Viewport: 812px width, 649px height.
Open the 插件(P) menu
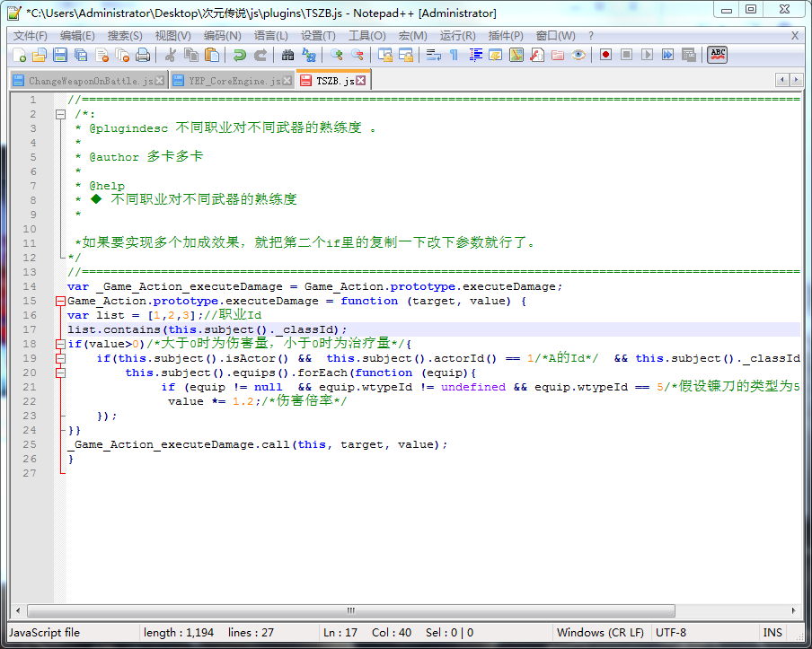click(506, 36)
